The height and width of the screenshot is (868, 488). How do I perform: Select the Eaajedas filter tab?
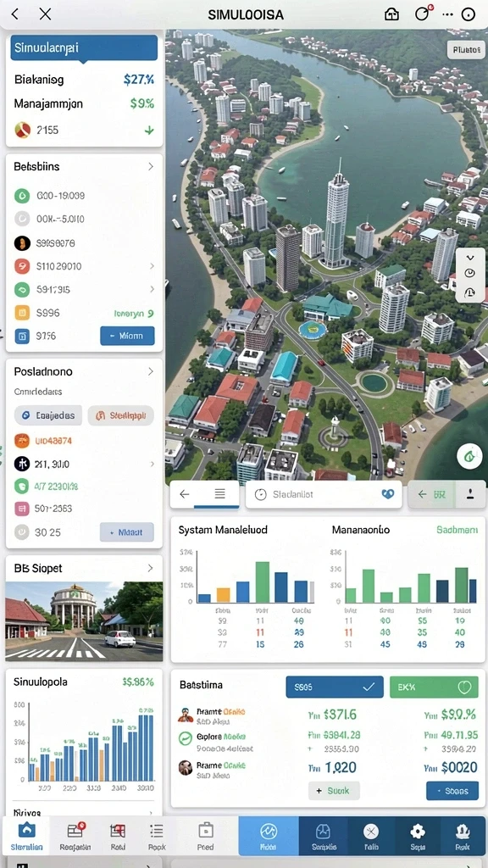click(x=47, y=415)
